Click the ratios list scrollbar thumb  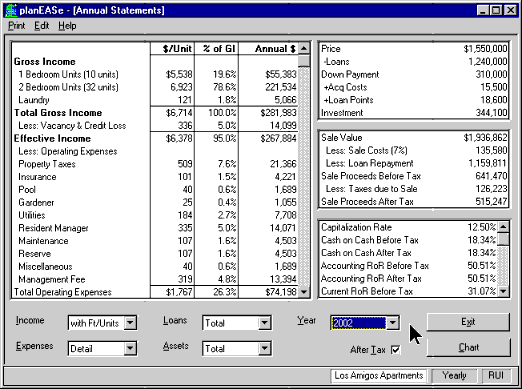tap(503, 239)
